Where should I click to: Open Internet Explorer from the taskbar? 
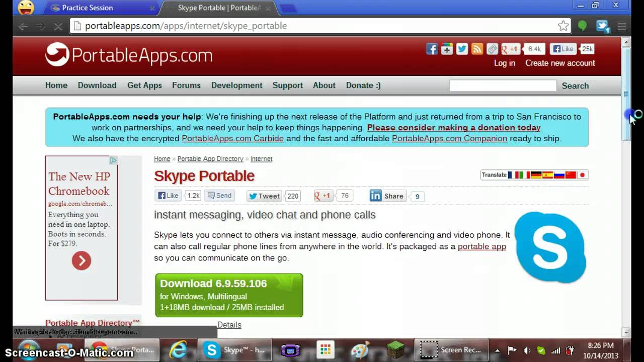(x=178, y=350)
